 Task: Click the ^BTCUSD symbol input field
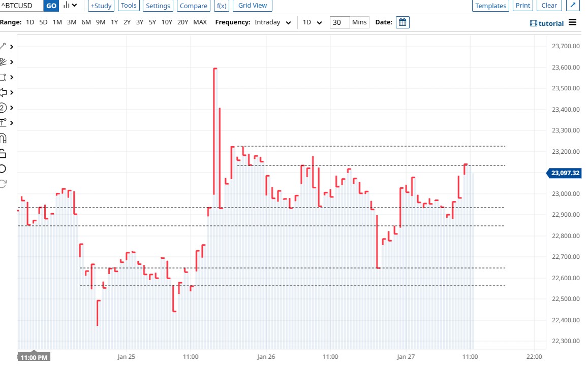[x=21, y=6]
